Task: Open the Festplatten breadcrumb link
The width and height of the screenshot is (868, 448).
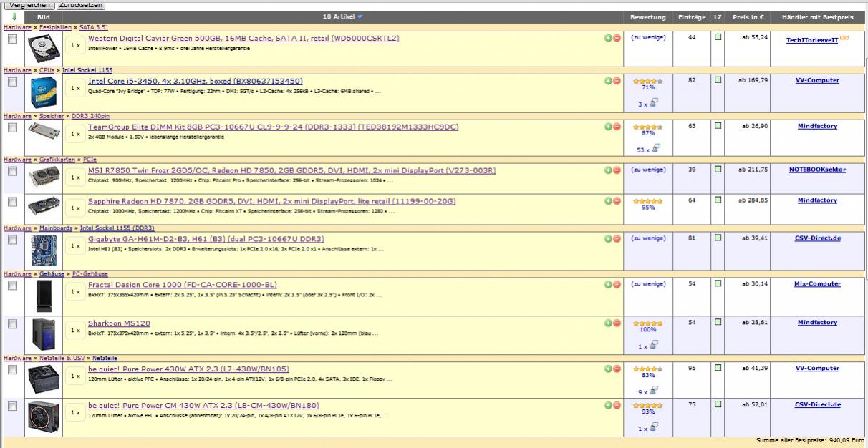Action: point(57,26)
